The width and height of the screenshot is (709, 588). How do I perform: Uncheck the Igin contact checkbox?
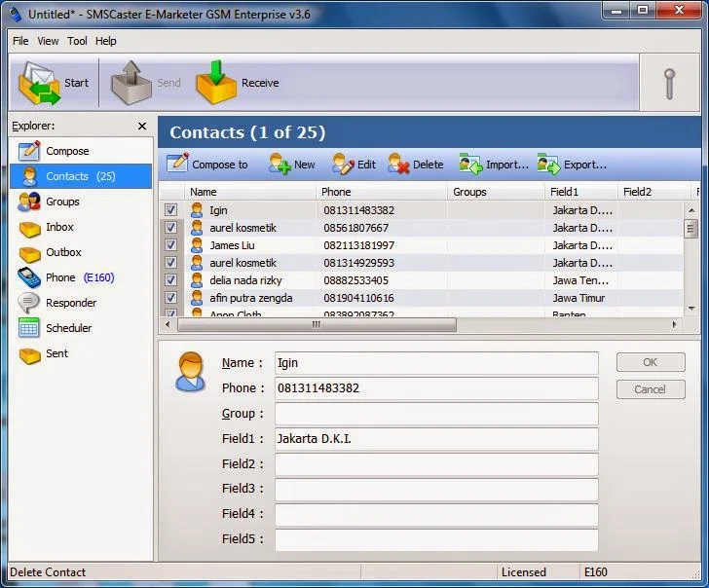point(170,209)
